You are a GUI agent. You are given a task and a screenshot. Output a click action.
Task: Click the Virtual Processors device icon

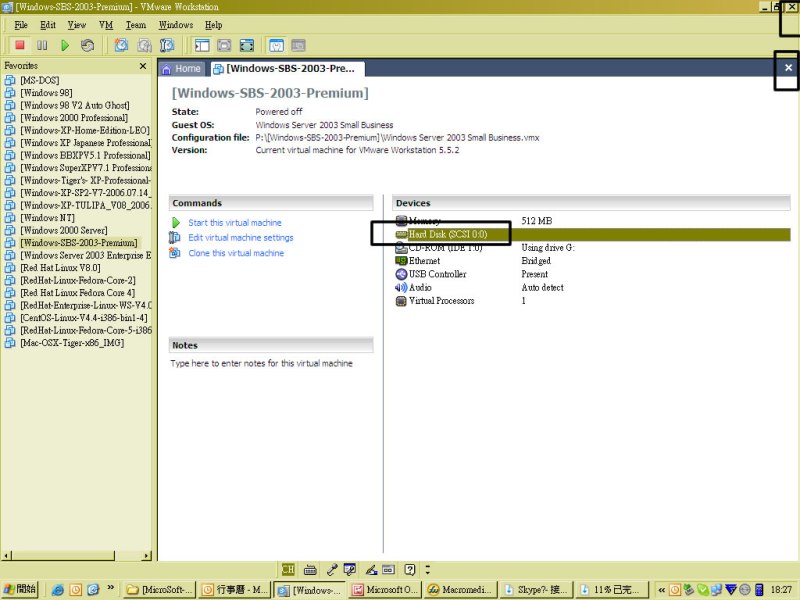tap(402, 301)
